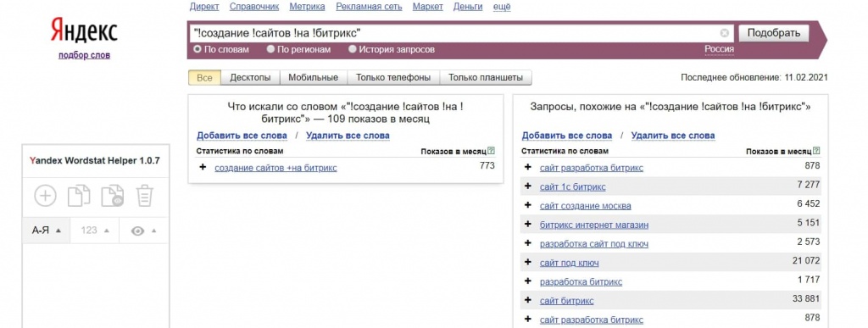Screen dimensions: 868x328
Task: Add 'битрикс интернет магазин' using its plus icon
Action: (527, 224)
